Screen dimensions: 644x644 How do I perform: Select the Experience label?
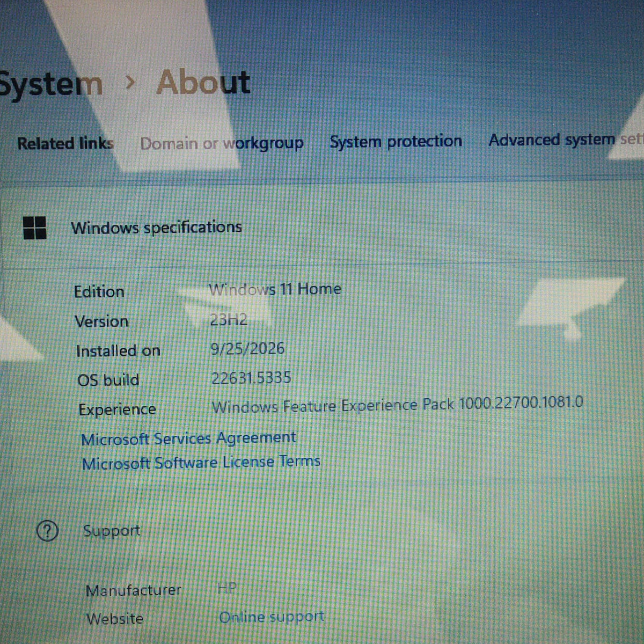[x=117, y=409]
